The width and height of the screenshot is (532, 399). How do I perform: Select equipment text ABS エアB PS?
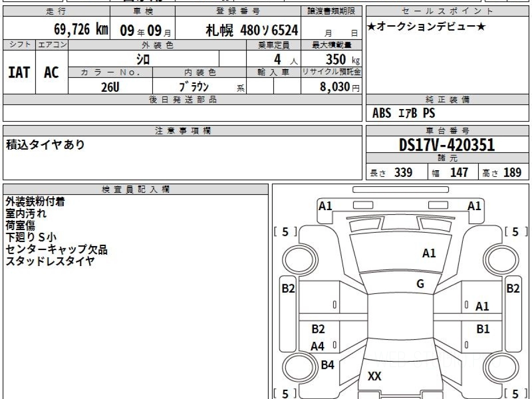click(x=403, y=113)
